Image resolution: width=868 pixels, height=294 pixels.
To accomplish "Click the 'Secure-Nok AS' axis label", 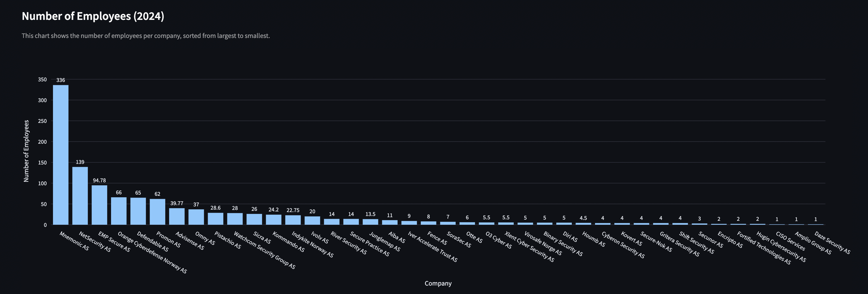I will coord(656,241).
